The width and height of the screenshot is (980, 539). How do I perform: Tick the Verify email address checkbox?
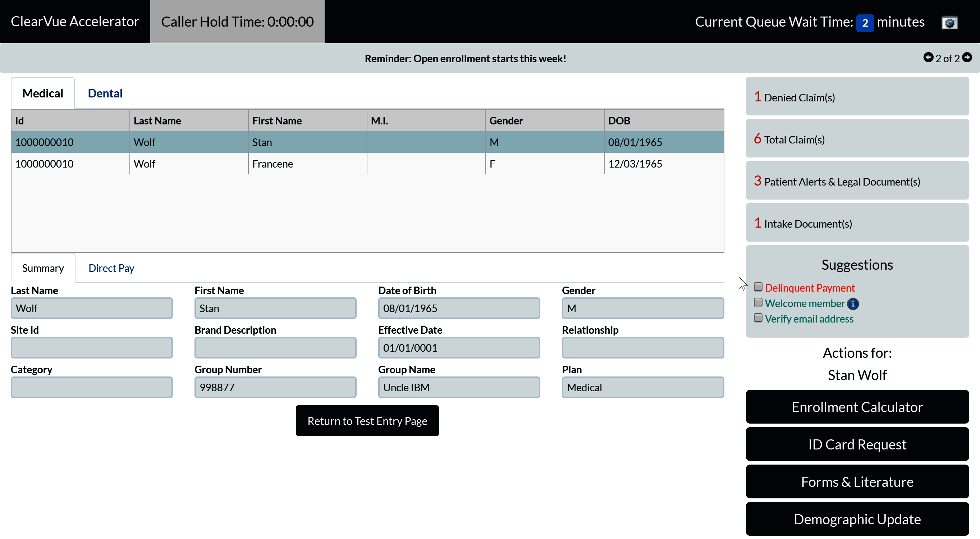pos(758,318)
